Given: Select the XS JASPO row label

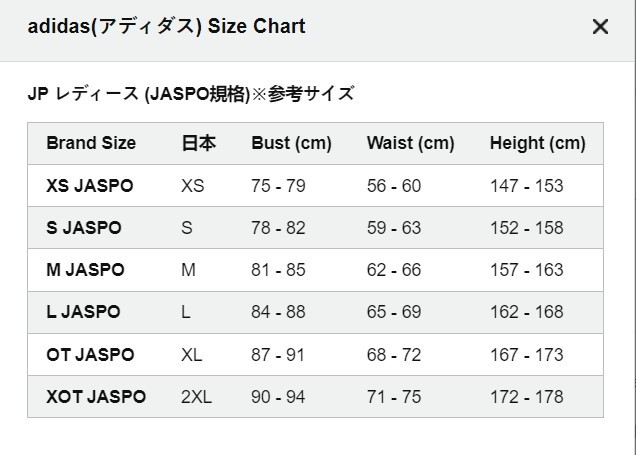Looking at the screenshot, I should pos(89,186).
